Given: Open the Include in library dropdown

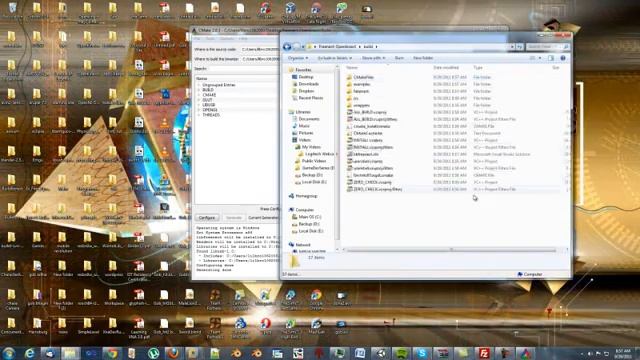Looking at the screenshot, I should coord(334,58).
